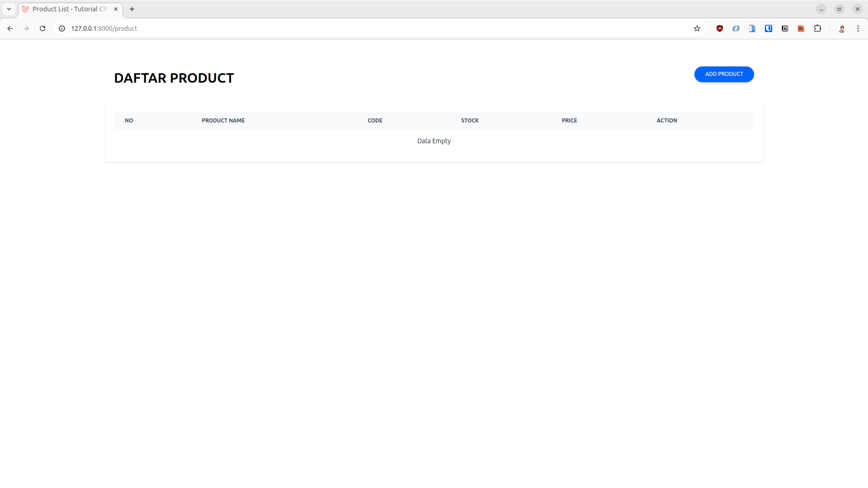
Task: Click the forward navigation arrow
Action: click(x=26, y=28)
